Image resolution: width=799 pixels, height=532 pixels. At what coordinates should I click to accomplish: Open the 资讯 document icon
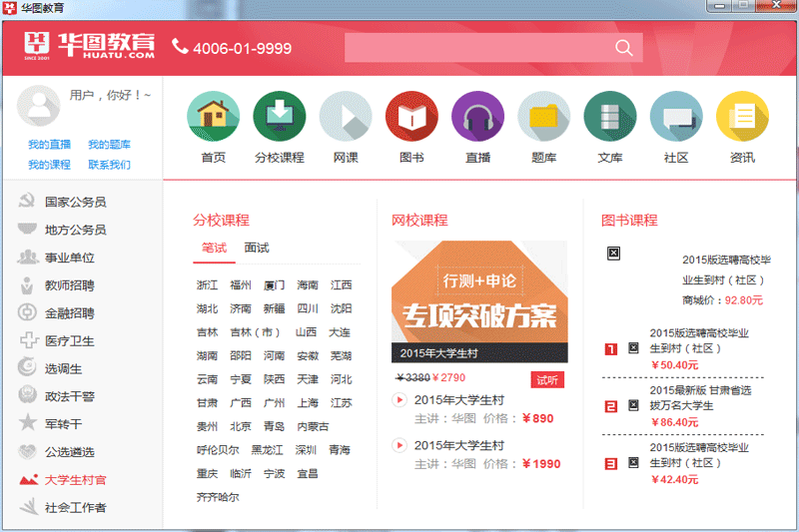click(742, 116)
